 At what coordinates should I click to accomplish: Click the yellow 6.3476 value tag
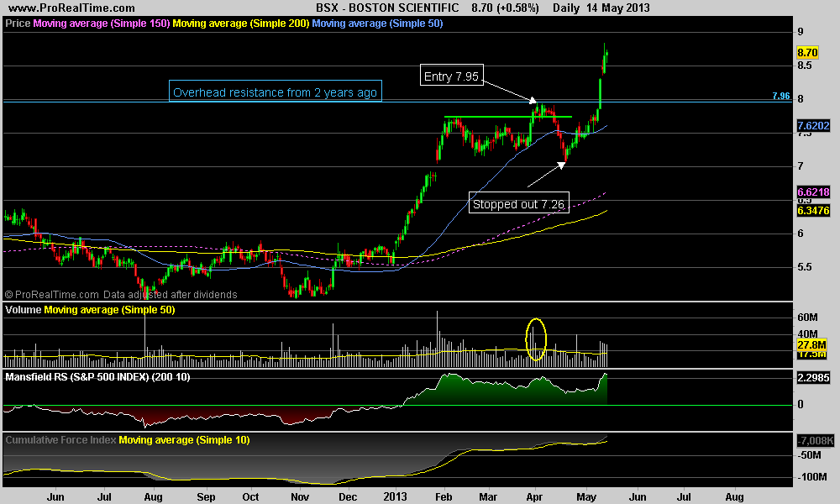[813, 211]
